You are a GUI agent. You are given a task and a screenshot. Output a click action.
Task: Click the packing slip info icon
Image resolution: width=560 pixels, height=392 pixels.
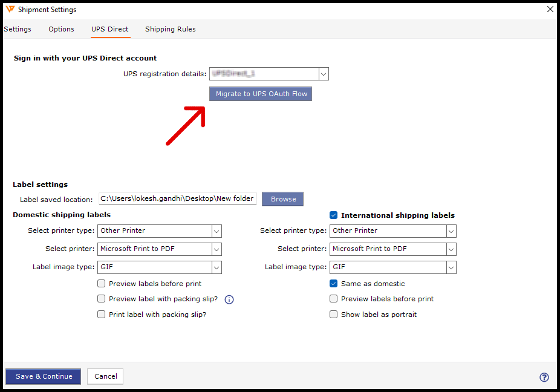pos(229,299)
